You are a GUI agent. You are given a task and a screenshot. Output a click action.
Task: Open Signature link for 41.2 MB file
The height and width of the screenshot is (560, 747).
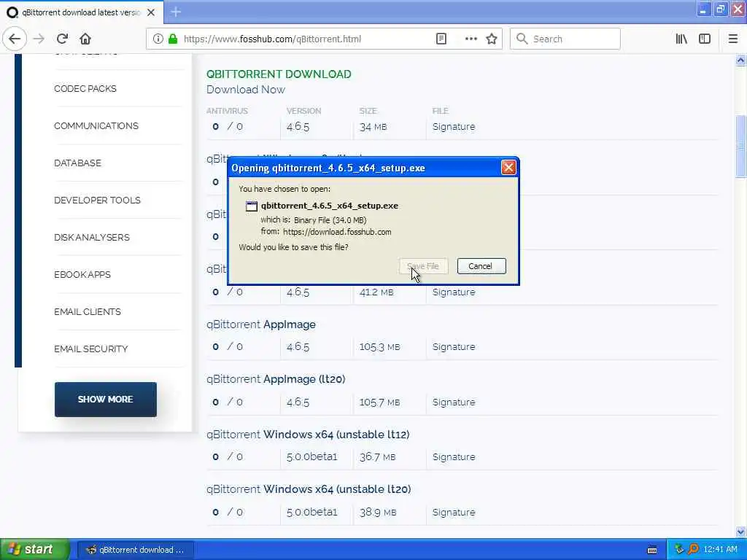coord(454,292)
